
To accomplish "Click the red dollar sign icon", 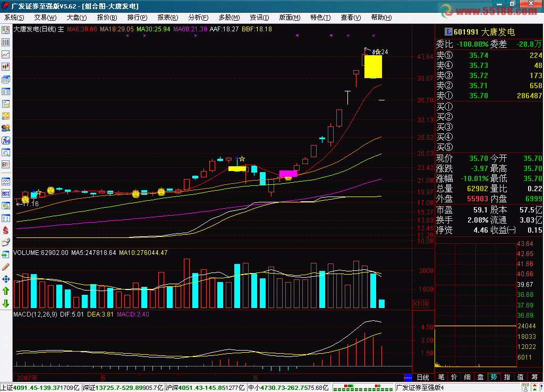I will pos(5,230).
